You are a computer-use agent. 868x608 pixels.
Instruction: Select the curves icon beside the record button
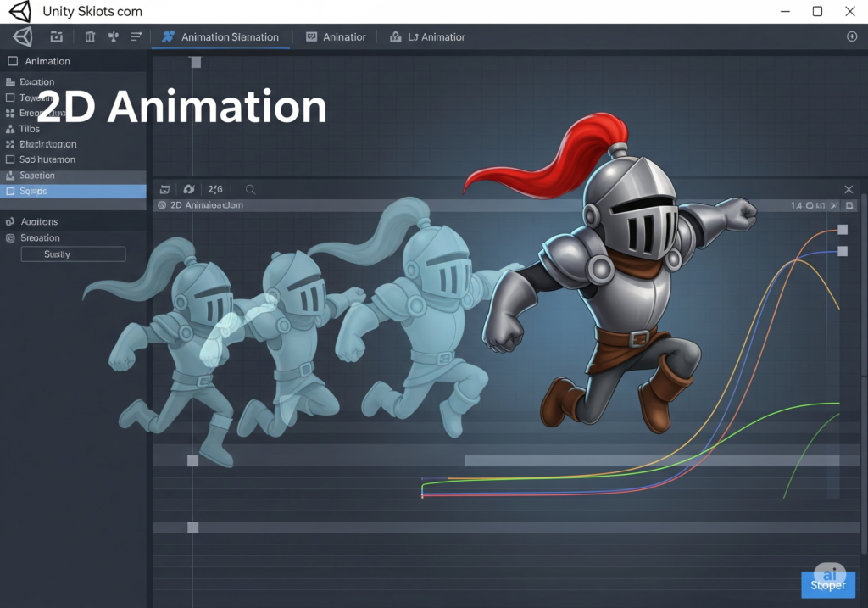pyautogui.click(x=165, y=188)
